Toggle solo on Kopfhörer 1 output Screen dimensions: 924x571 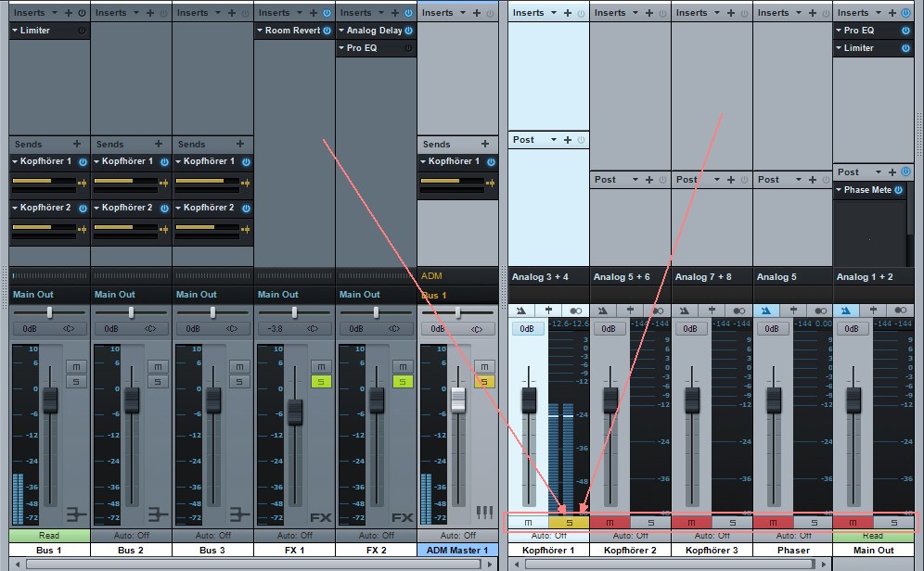(x=569, y=522)
